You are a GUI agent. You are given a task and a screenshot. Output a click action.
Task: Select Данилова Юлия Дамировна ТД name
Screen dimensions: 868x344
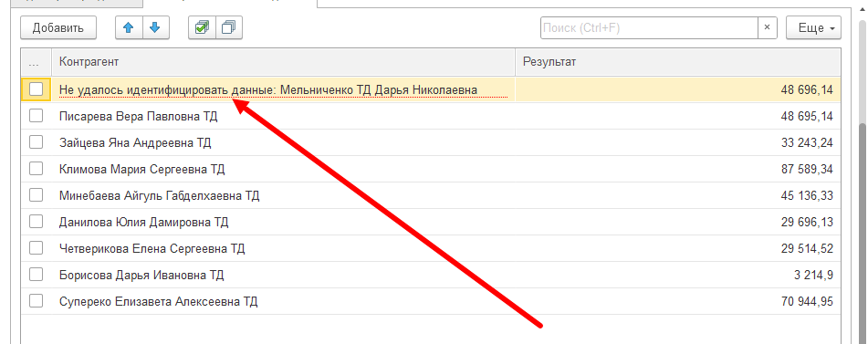144,223
